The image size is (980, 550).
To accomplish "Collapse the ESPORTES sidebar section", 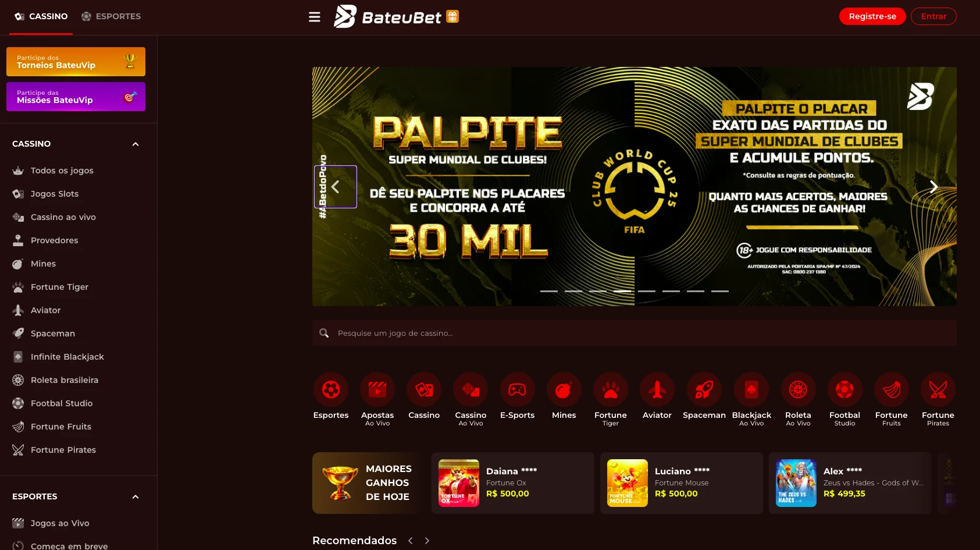I will (136, 496).
